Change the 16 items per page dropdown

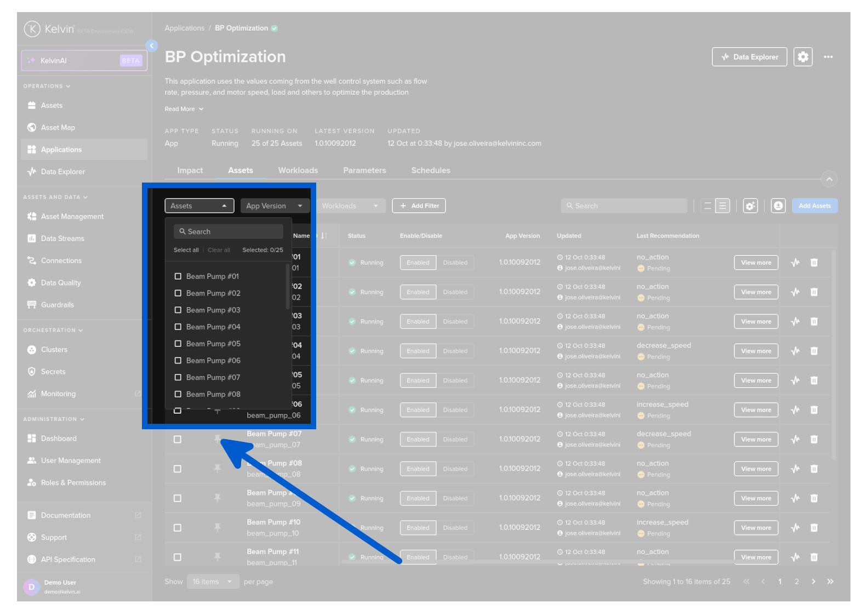click(212, 582)
